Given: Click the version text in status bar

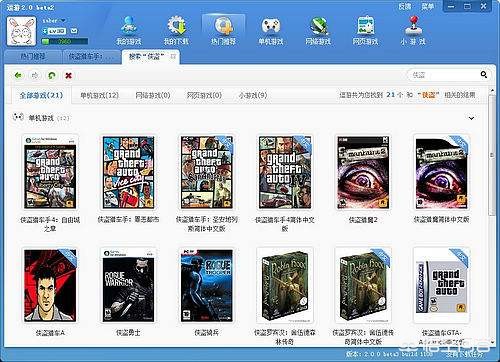Looking at the screenshot, I should pos(390,354).
